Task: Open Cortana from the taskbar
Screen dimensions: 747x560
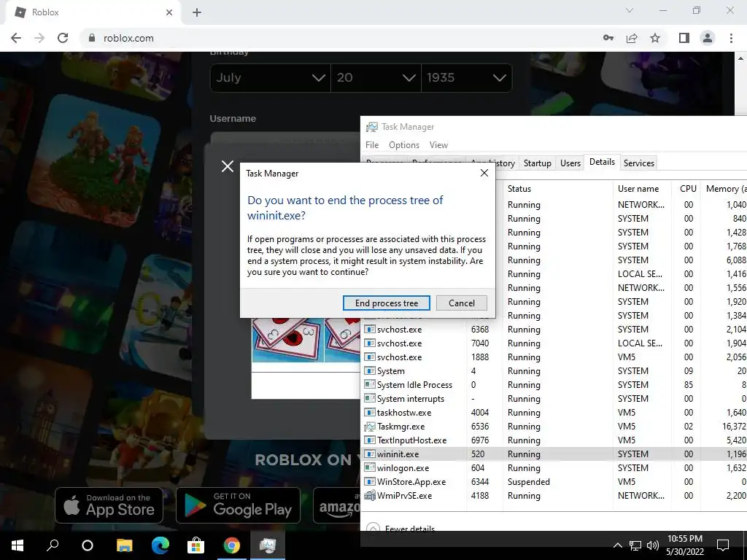Action: [x=88, y=545]
